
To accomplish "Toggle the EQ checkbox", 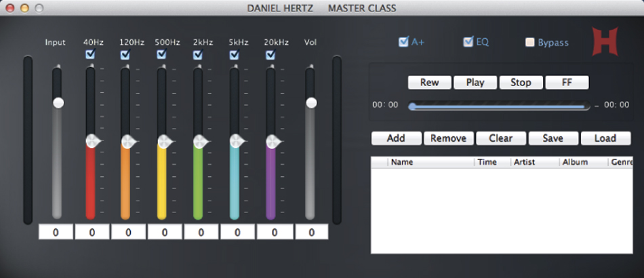I will pos(468,42).
